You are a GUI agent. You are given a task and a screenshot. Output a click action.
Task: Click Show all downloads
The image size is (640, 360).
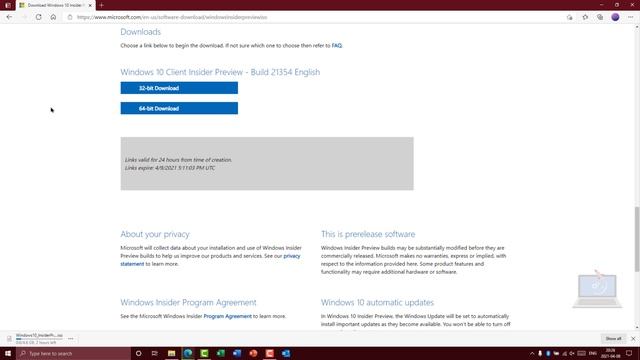[613, 339]
